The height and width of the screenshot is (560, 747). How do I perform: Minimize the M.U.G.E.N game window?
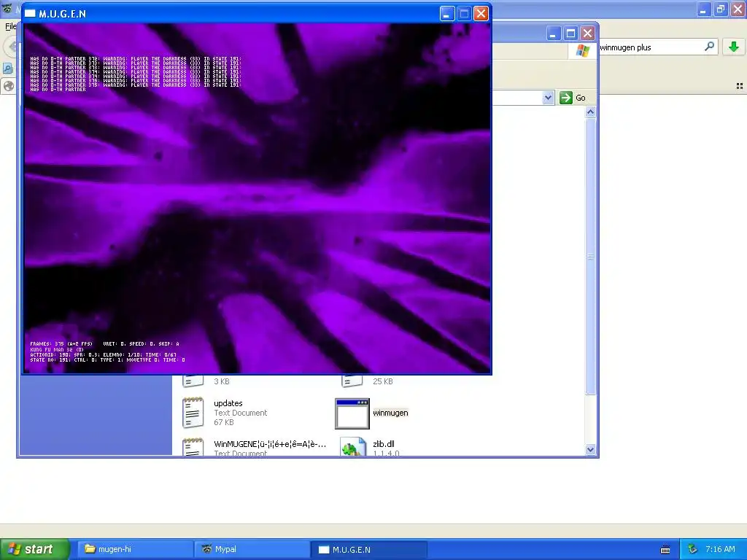pos(447,13)
